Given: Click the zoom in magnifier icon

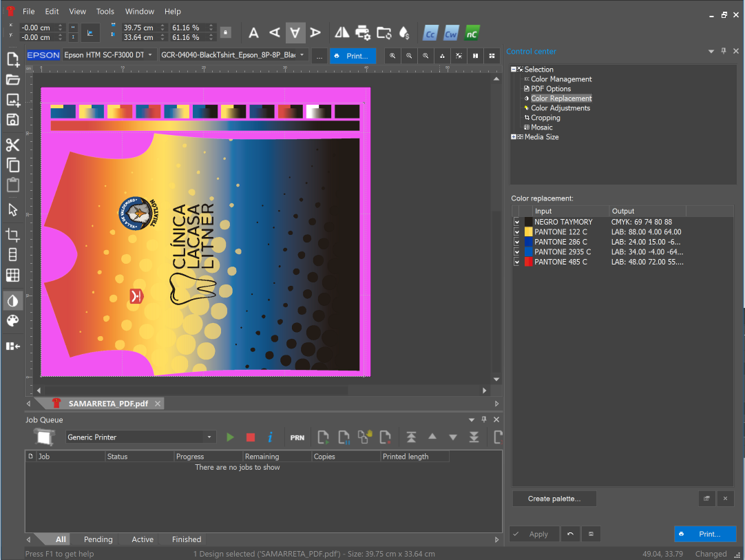Looking at the screenshot, I should pyautogui.click(x=392, y=56).
